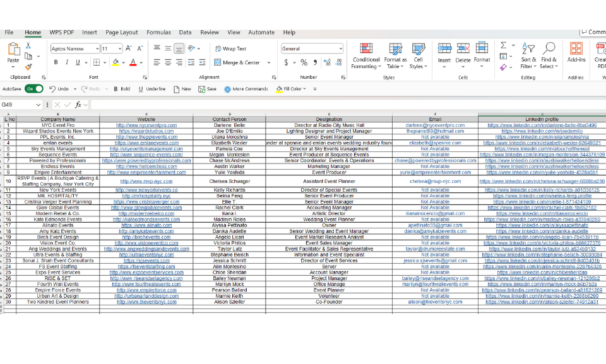
Task: Click the Undo button
Action: click(x=59, y=89)
